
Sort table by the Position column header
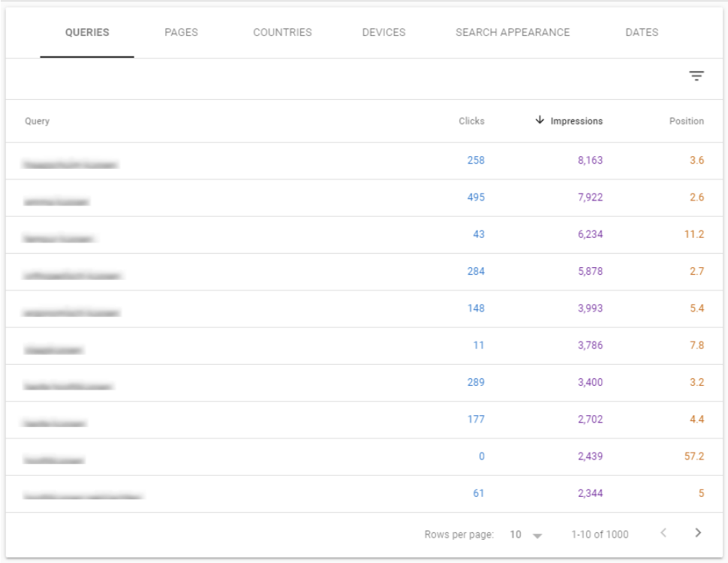(x=686, y=121)
